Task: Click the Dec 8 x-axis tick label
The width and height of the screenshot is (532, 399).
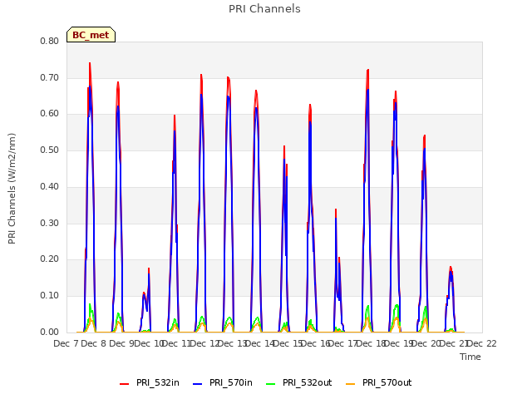Action: [94, 343]
